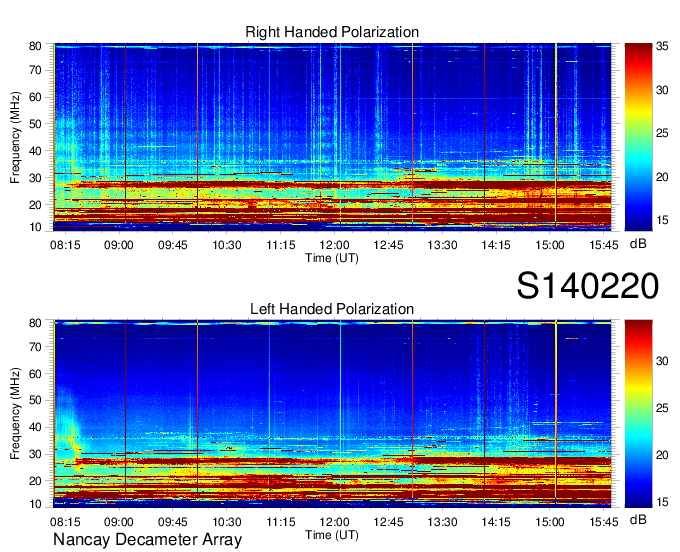This screenshot has width=680, height=552.
Task: Click Frequency (MHz) label of Left Handed plot
Action: (15, 414)
